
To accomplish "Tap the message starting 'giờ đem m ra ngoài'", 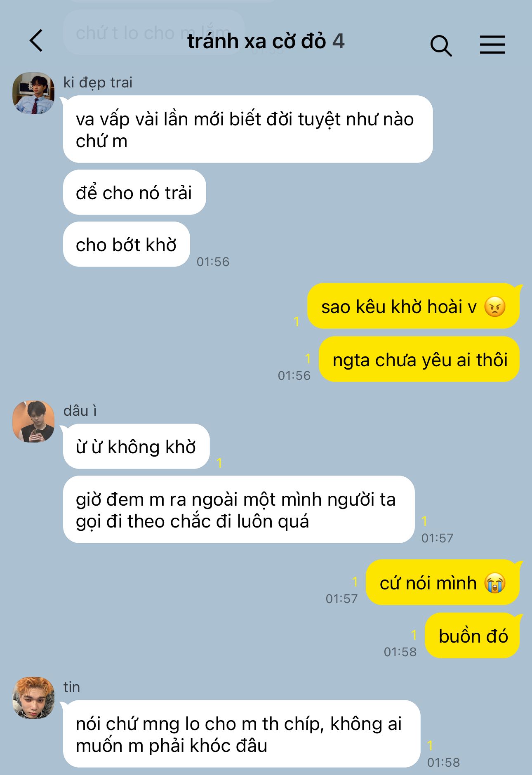I will [x=239, y=509].
